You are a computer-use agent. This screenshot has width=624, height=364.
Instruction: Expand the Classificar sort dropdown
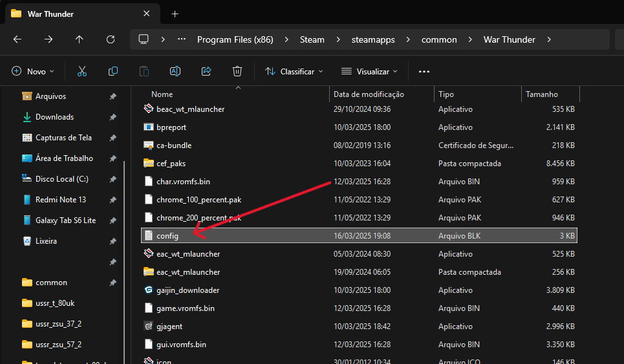click(294, 71)
